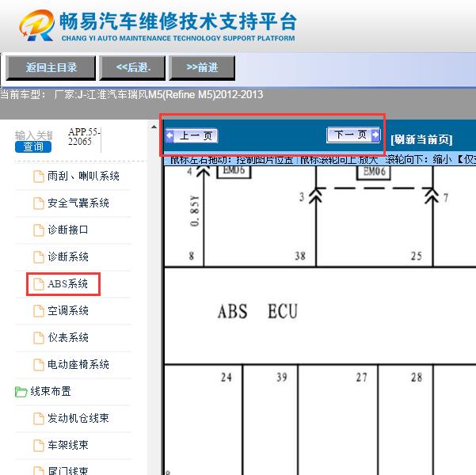The image size is (476, 475).
Task: Click the current vehicle model text line
Action: pyautogui.click(x=131, y=95)
